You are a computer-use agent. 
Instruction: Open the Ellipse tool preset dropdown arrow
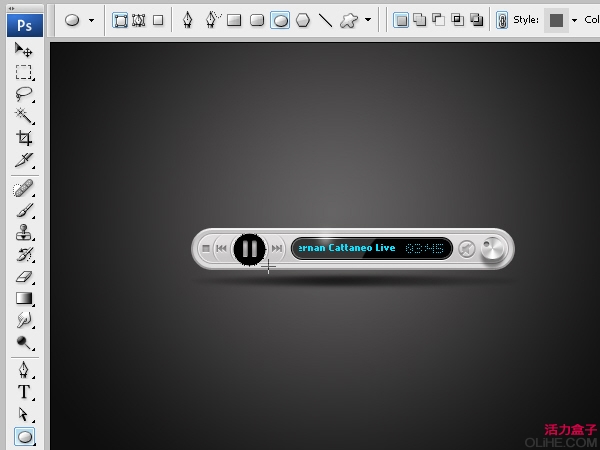[91, 20]
